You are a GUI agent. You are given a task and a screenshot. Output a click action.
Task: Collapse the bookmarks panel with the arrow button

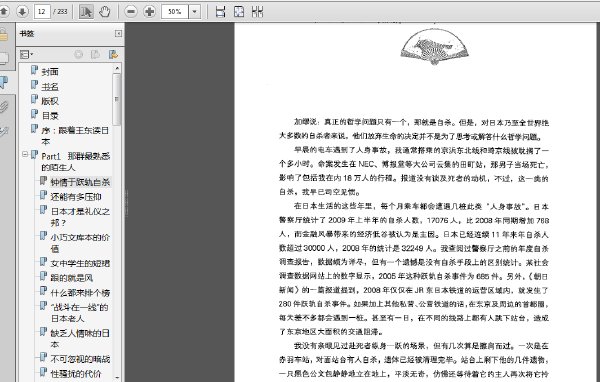(118, 34)
